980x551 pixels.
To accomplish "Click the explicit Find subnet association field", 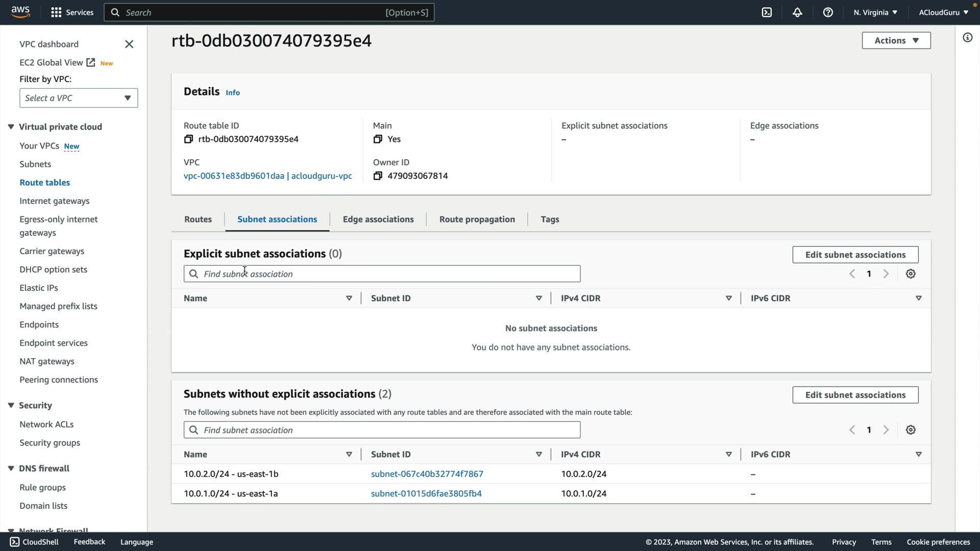I will 382,274.
